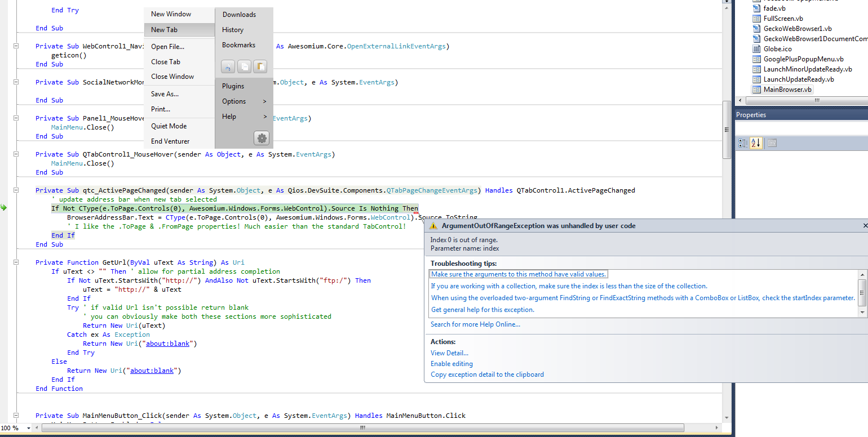Click the Enable editing action link

(451, 364)
